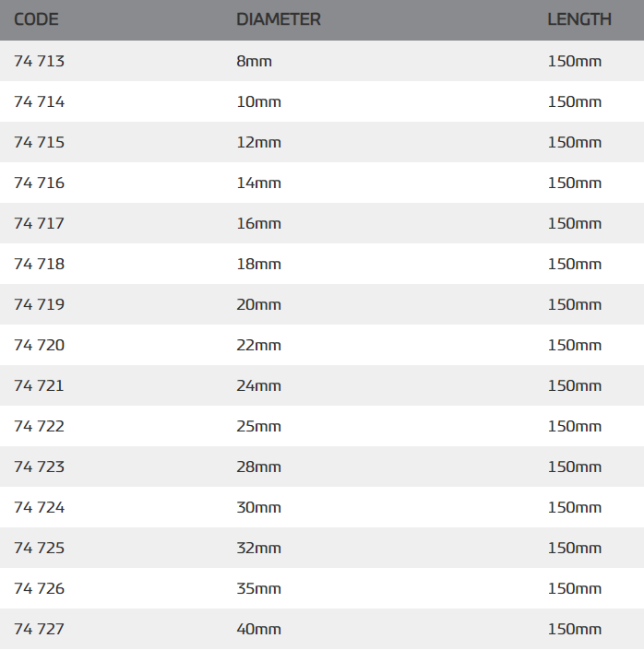Click the 28mm diameter cell
The image size is (644, 650).
tap(258, 467)
